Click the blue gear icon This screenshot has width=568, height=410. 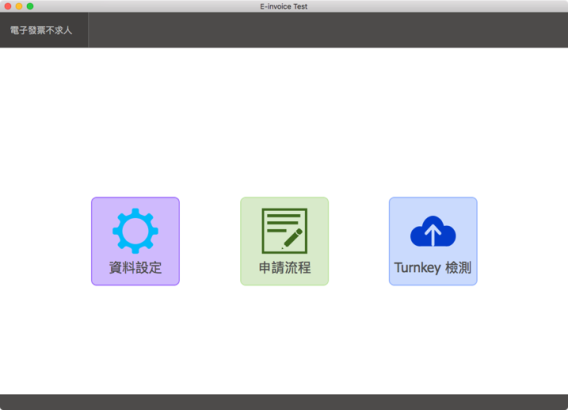(135, 231)
